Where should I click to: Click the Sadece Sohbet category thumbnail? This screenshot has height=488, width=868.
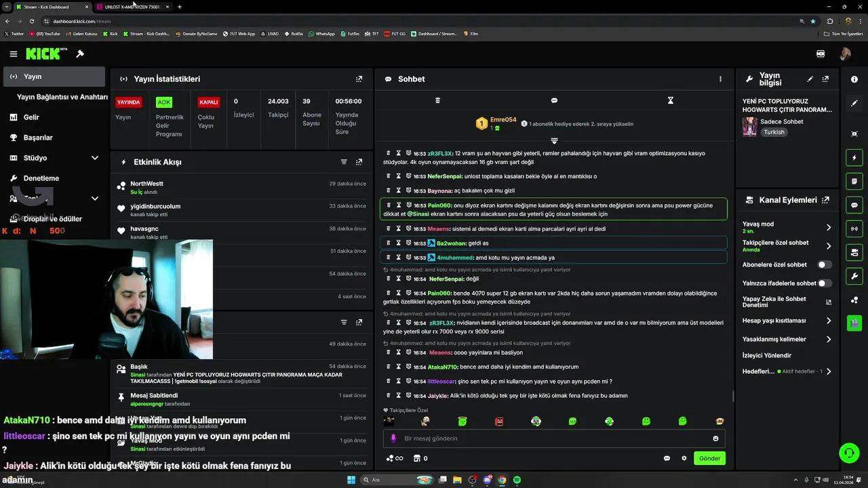pyautogui.click(x=749, y=127)
